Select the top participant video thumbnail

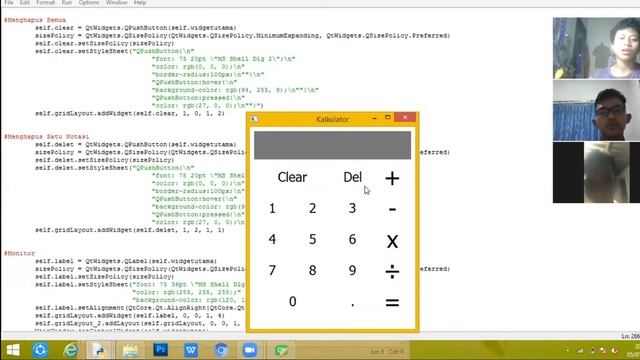[596, 48]
